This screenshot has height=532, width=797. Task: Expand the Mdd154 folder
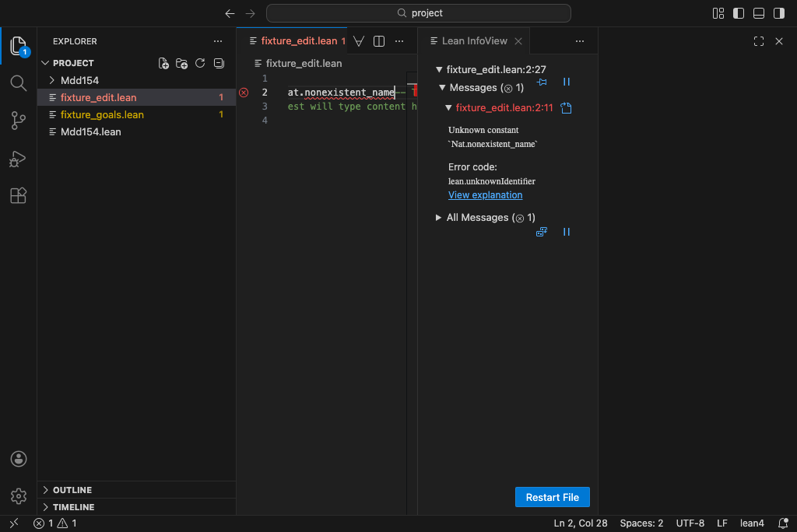(79, 80)
